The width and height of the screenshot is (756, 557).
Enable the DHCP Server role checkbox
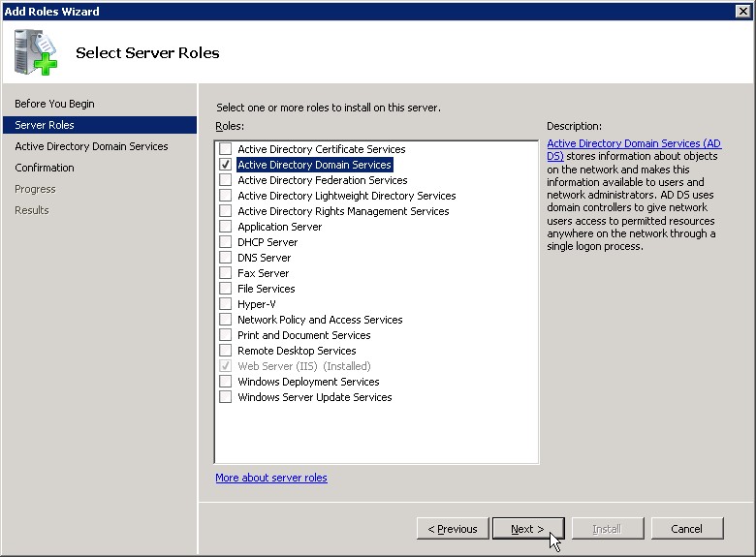pyautogui.click(x=226, y=242)
